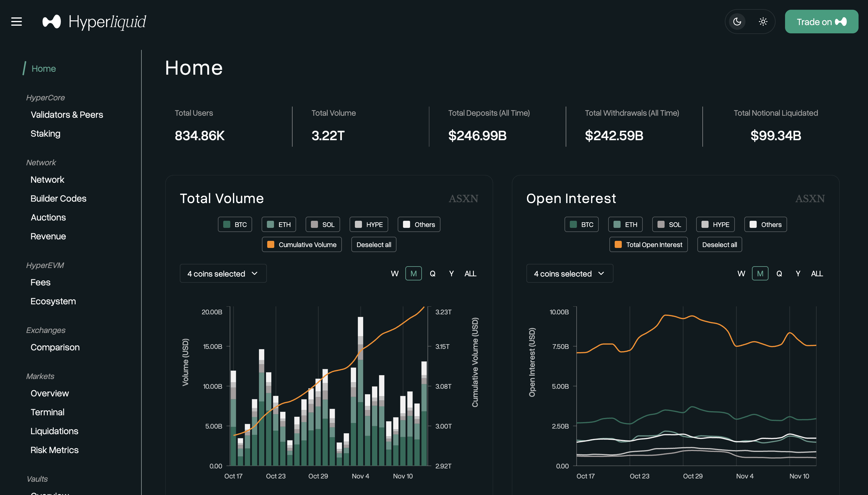Switch to light mode sun icon
This screenshot has height=495, width=868.
pyautogui.click(x=763, y=22)
